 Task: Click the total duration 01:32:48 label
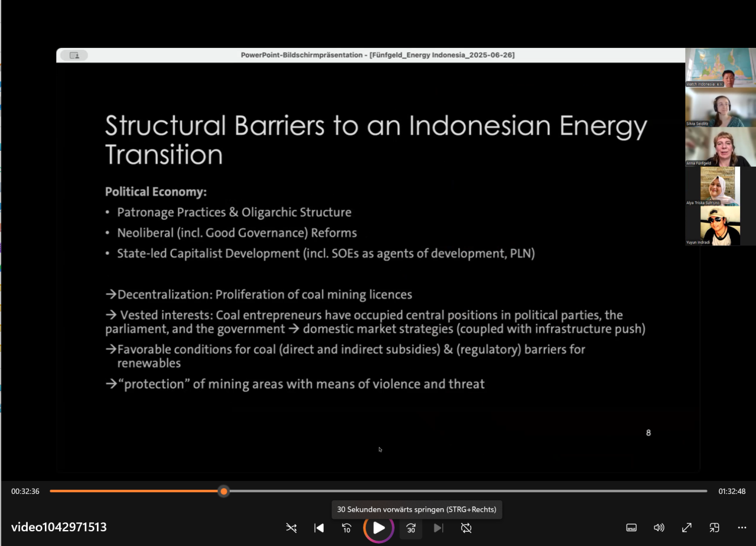coord(732,491)
